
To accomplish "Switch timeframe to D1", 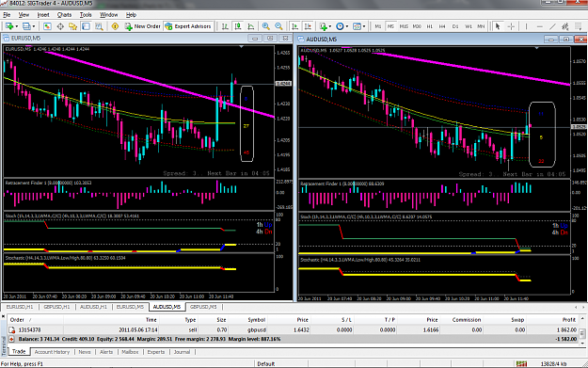I will tap(455, 26).
